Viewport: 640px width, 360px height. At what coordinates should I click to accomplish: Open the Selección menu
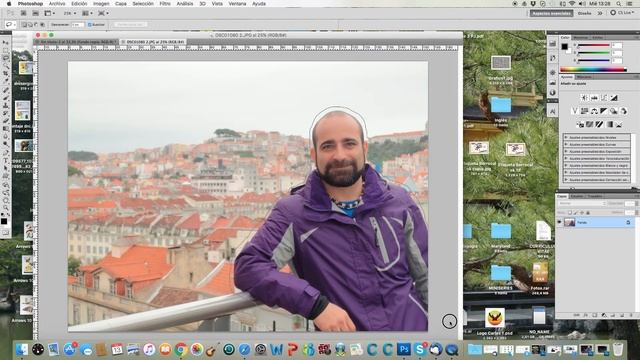point(143,4)
